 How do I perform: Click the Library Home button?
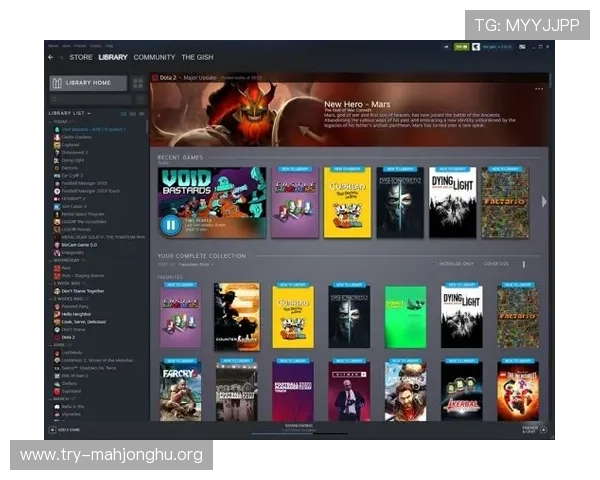point(88,83)
